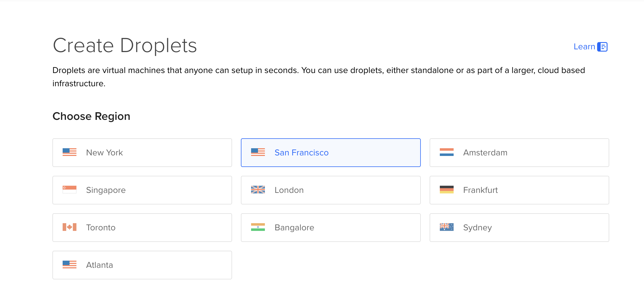Click the Netherlands flag beside Amsterdam
The image size is (644, 286).
click(447, 152)
